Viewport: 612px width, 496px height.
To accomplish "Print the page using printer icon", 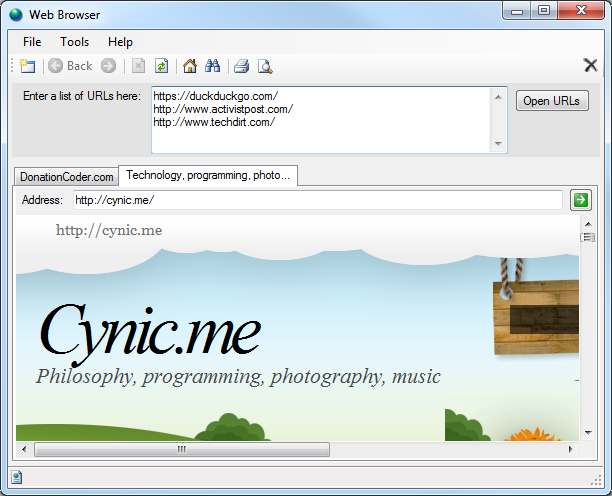I will coord(242,66).
